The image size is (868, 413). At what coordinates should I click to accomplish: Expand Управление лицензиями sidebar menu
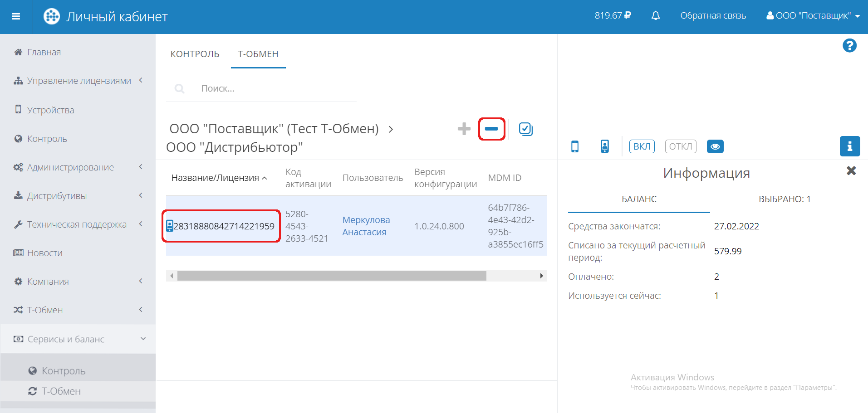click(79, 81)
